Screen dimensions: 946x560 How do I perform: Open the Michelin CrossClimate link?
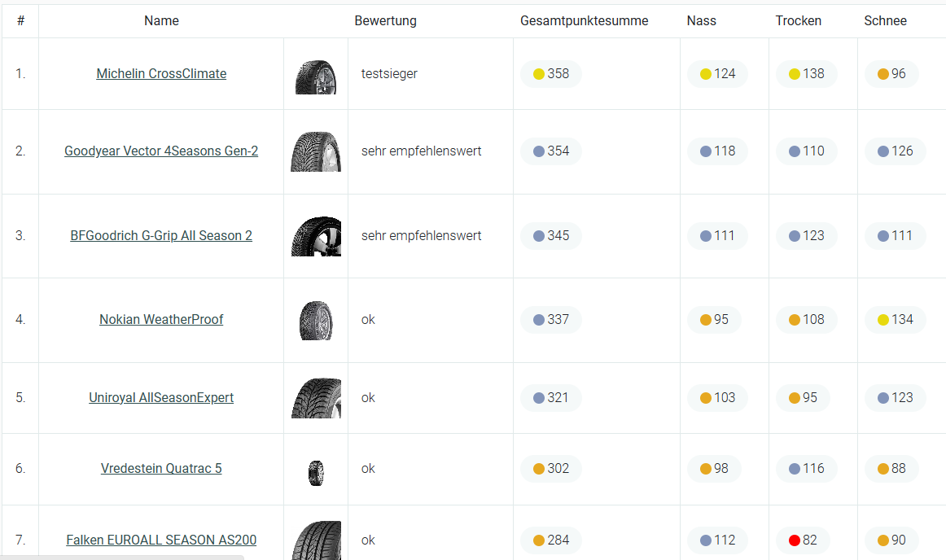click(161, 73)
